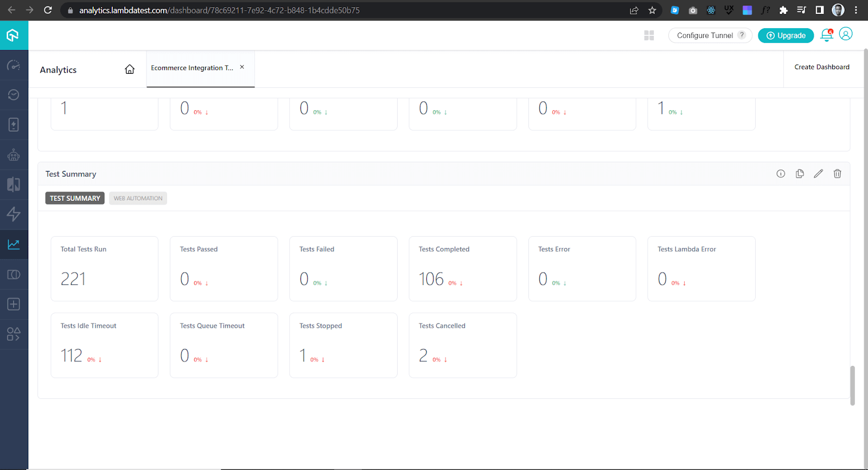Click the Tests Lambda Error label
Screen dimensions: 868x470
coord(687,249)
